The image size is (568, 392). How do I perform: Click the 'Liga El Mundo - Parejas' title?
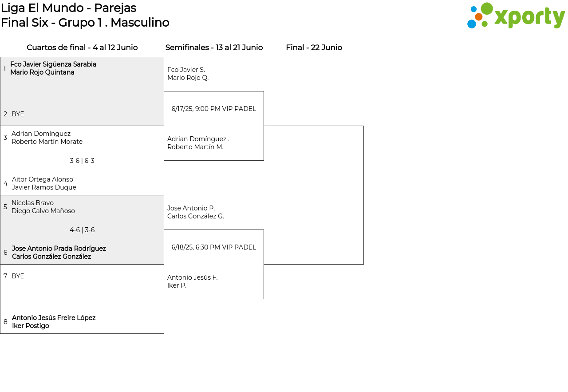pos(68,8)
